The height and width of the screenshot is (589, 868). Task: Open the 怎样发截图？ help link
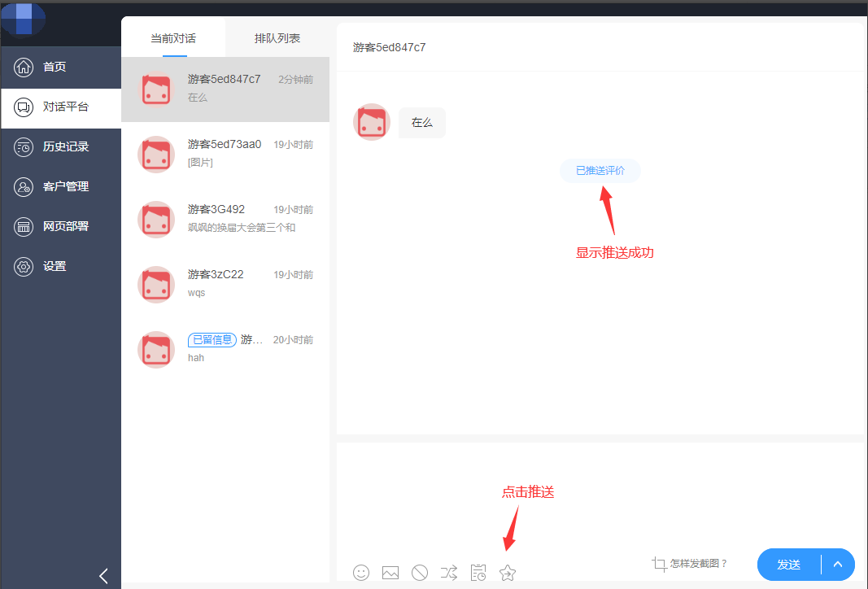[698, 564]
